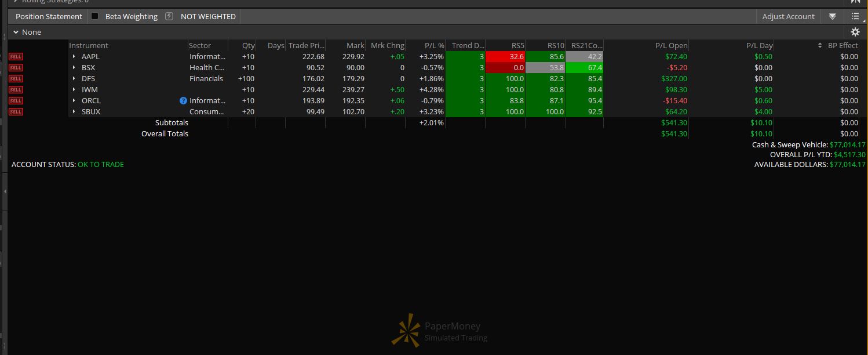Image resolution: width=868 pixels, height=355 pixels.
Task: Expand the SBUX position row
Action: coord(74,112)
